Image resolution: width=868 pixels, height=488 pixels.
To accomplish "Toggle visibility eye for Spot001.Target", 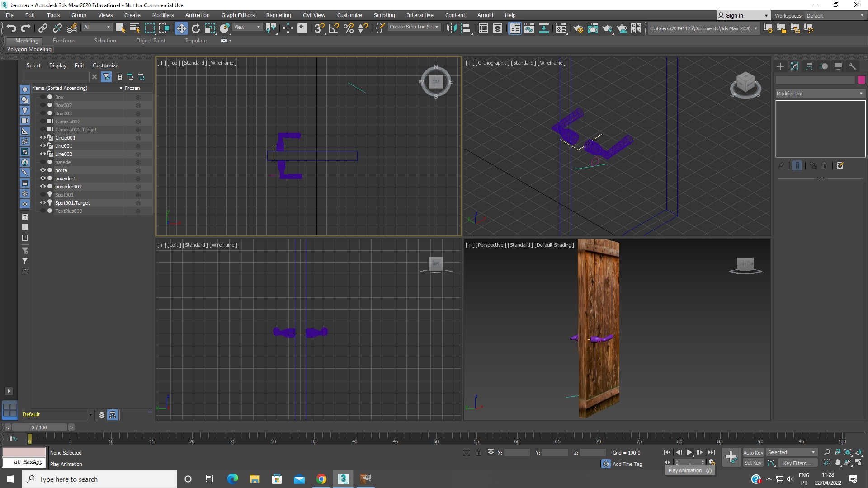I will point(43,203).
